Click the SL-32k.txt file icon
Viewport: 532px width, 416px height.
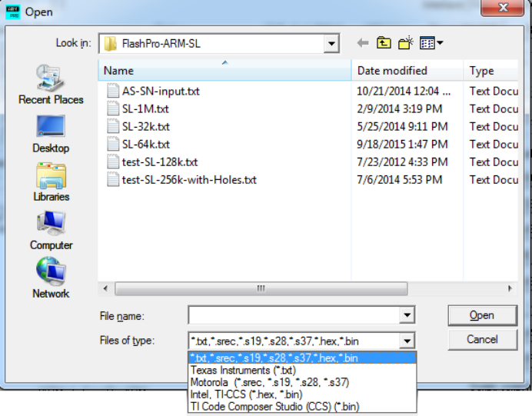coord(113,126)
